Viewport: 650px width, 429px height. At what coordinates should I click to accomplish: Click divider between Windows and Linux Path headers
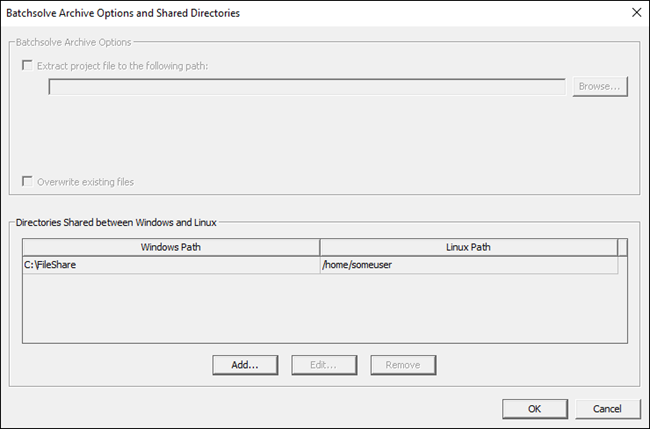tap(320, 247)
